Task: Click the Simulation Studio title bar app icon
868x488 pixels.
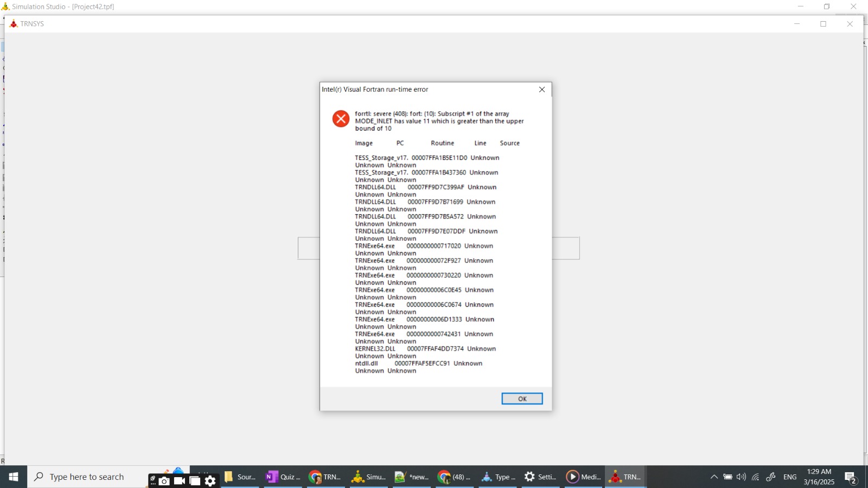Action: [5, 7]
